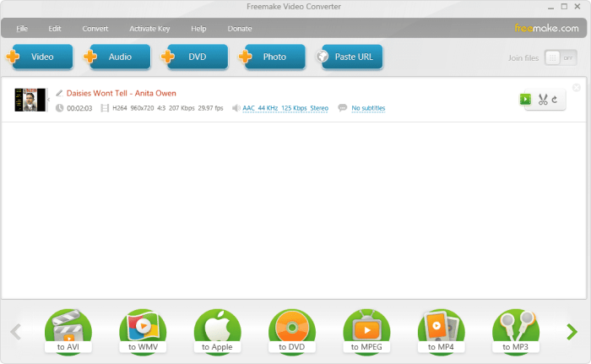Add a video file with Video button
This screenshot has height=364, width=591.
click(40, 57)
